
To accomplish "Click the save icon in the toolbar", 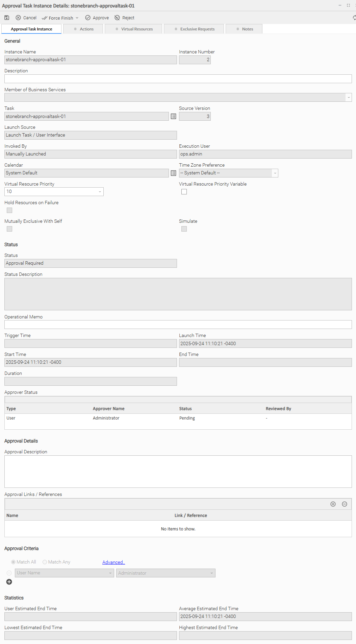I will pyautogui.click(x=7, y=18).
